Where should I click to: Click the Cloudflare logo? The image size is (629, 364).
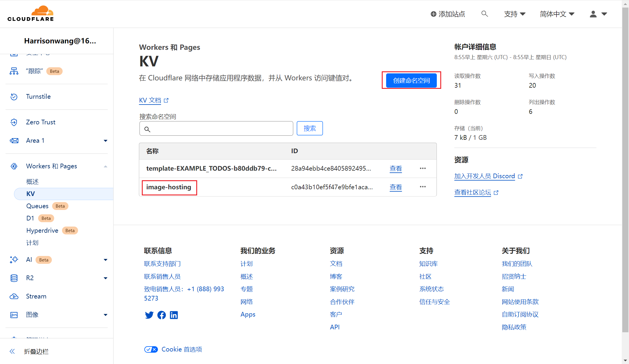31,14
